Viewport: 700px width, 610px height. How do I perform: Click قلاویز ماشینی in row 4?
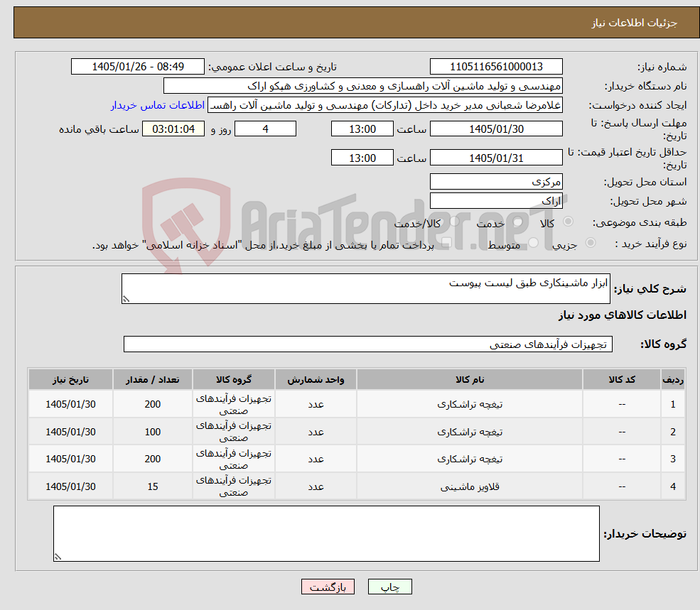pos(470,486)
